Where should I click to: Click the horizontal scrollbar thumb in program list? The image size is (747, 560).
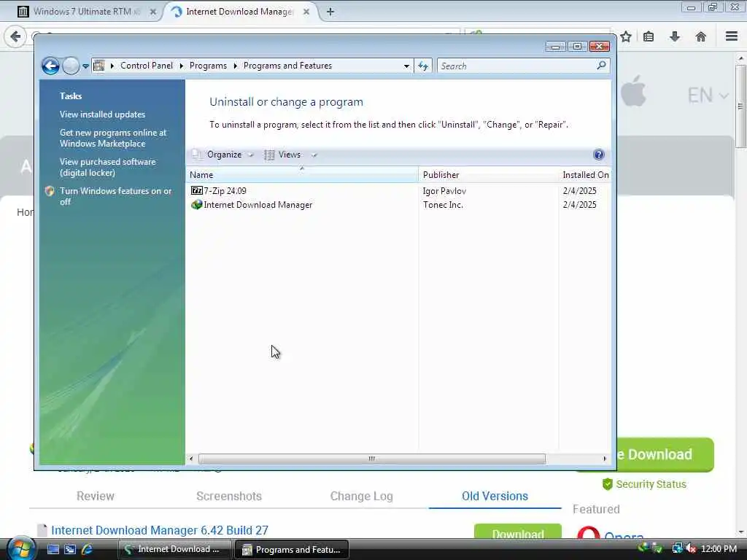(371, 459)
